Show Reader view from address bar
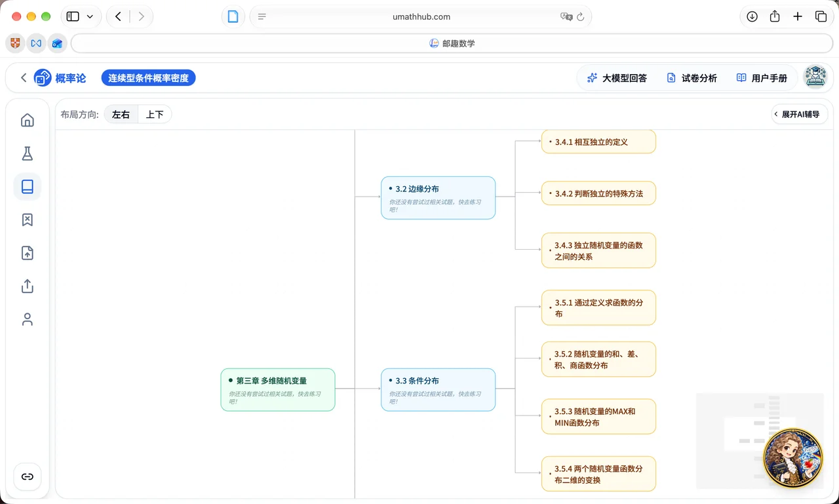 262,17
